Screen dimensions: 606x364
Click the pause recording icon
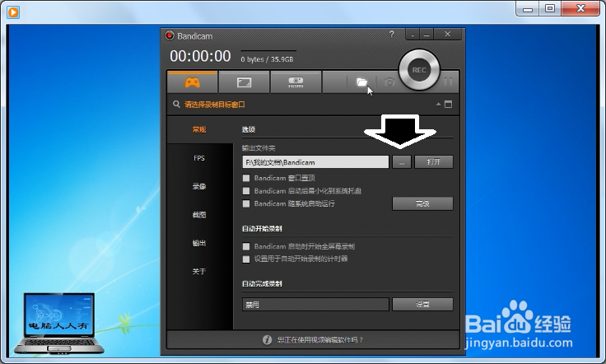pyautogui.click(x=448, y=82)
